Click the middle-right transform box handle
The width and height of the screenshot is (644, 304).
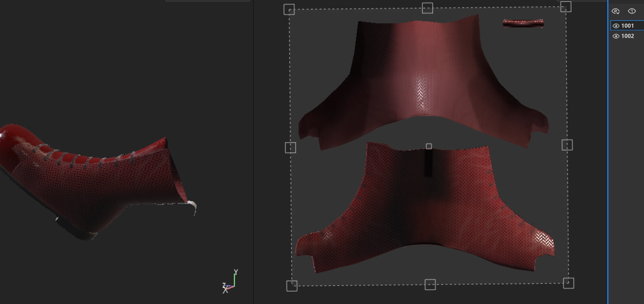tap(567, 145)
